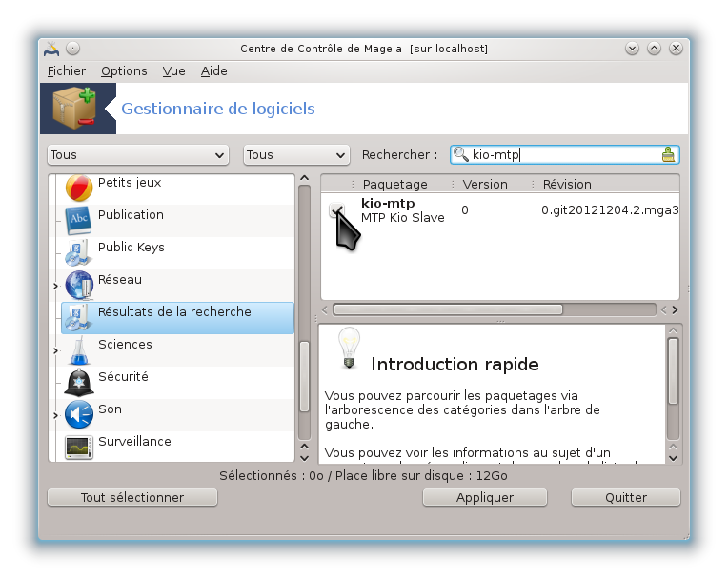728x578 pixels.
Task: Click the Sciences flask icon
Action: pyautogui.click(x=79, y=350)
